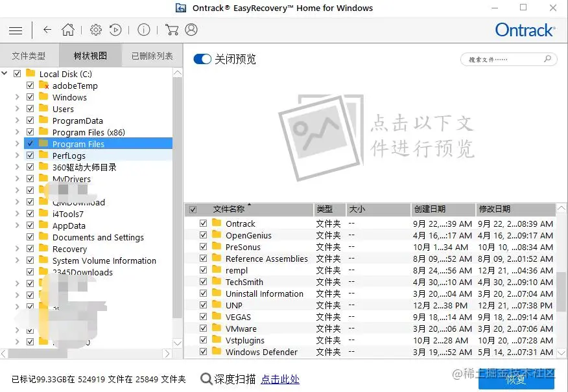Expand the Program Files node

click(x=18, y=144)
